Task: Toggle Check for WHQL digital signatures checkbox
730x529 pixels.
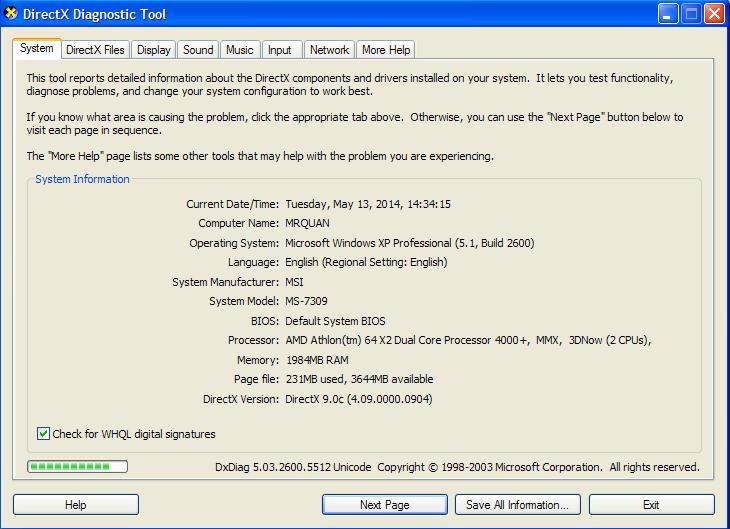Action: [x=43, y=434]
